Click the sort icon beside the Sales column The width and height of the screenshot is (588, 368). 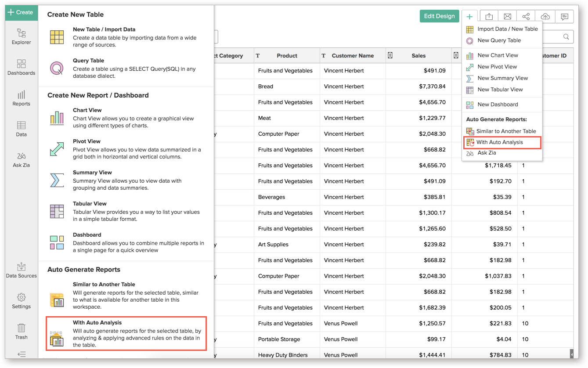point(390,55)
